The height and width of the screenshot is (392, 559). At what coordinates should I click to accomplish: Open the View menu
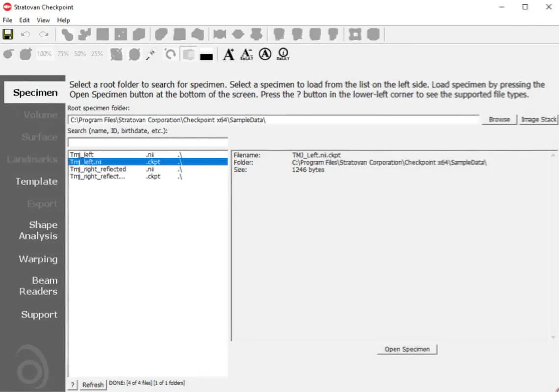(x=43, y=20)
